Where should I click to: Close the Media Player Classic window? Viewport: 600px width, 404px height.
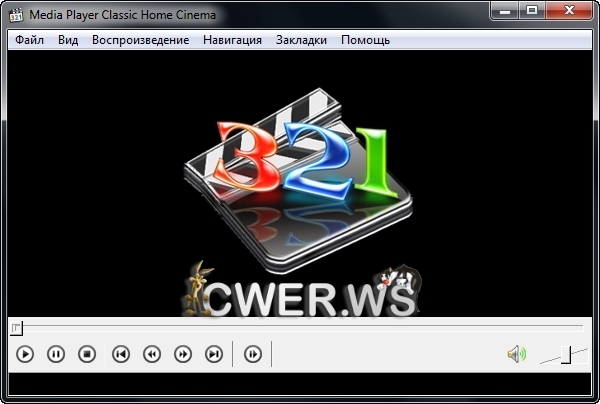(x=569, y=10)
